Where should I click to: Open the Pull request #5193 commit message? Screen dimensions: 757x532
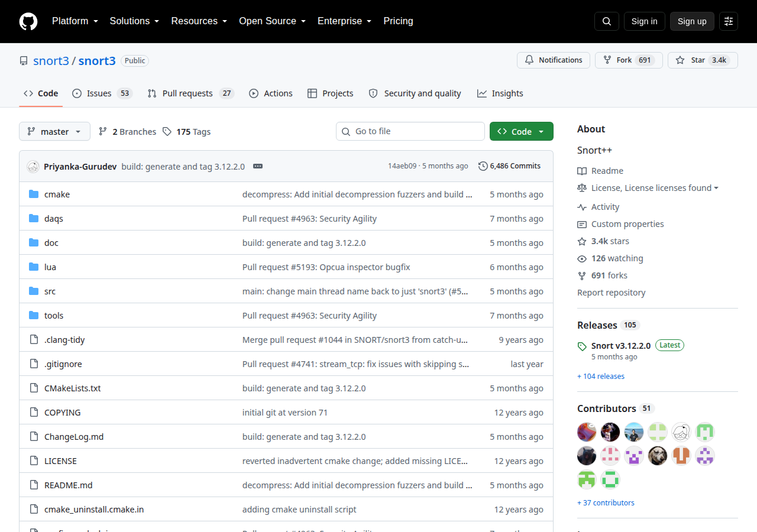click(x=326, y=267)
